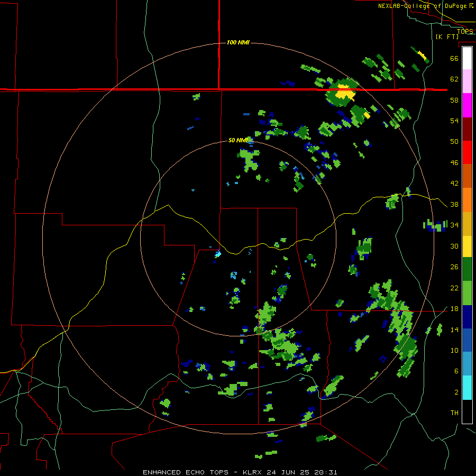
Task: Click the NEXLAB-College of DuPage credit text
Action: 426,6
